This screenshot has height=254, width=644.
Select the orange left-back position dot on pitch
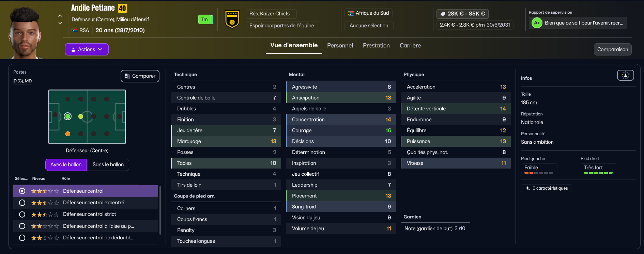[x=68, y=134]
